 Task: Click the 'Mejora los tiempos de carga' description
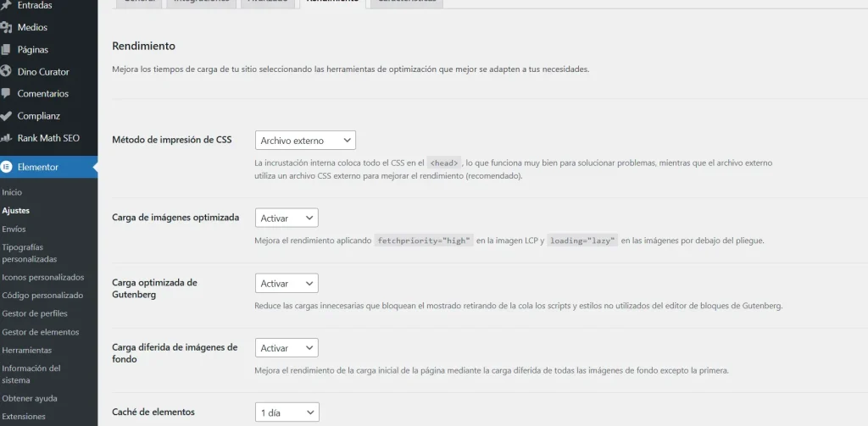350,69
